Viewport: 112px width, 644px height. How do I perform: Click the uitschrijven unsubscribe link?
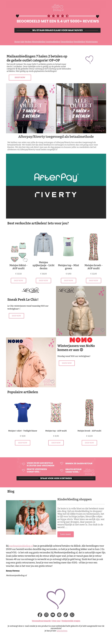tap(62, 631)
